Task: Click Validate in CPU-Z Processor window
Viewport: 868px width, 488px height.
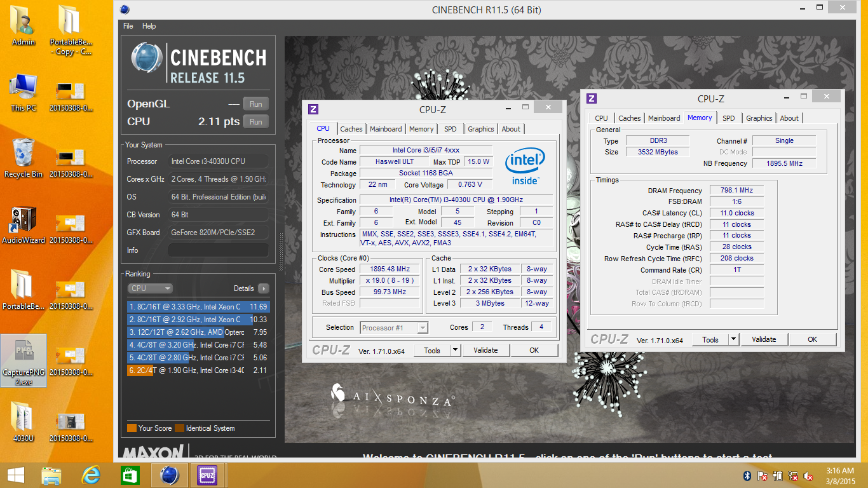Action: (x=486, y=350)
